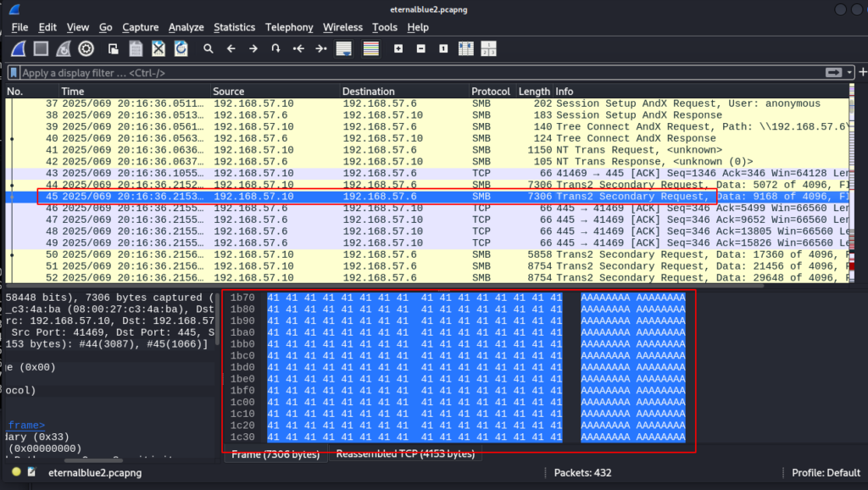Select packet 41 NT Trans Request

pyautogui.click(x=427, y=150)
